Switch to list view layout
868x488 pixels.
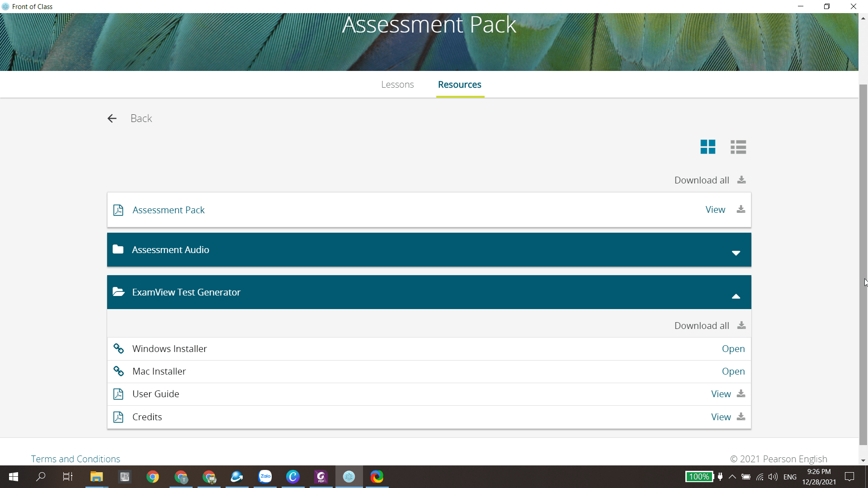[738, 147]
